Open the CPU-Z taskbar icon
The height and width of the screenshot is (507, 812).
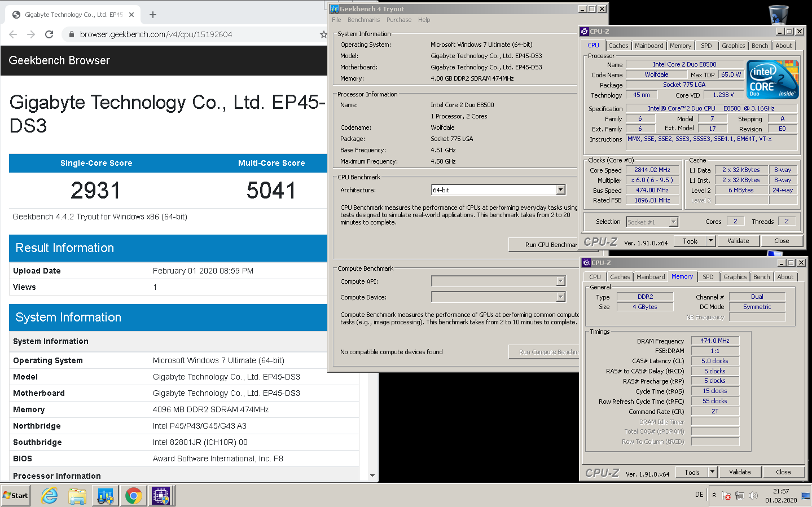click(x=161, y=496)
